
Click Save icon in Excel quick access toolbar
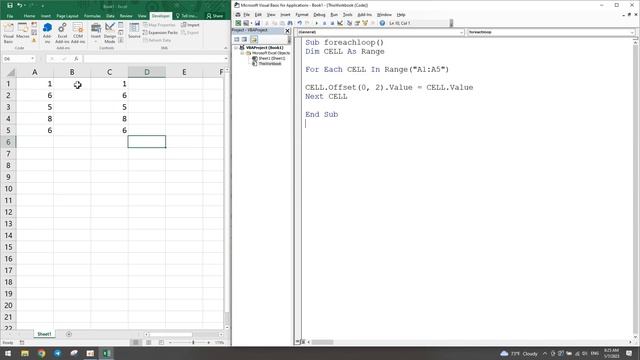pos(10,5)
